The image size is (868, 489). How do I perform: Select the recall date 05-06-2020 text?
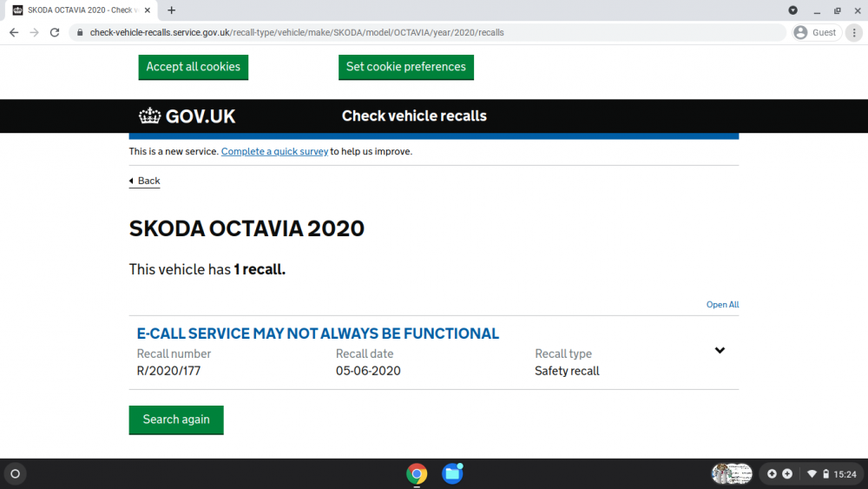click(x=368, y=371)
